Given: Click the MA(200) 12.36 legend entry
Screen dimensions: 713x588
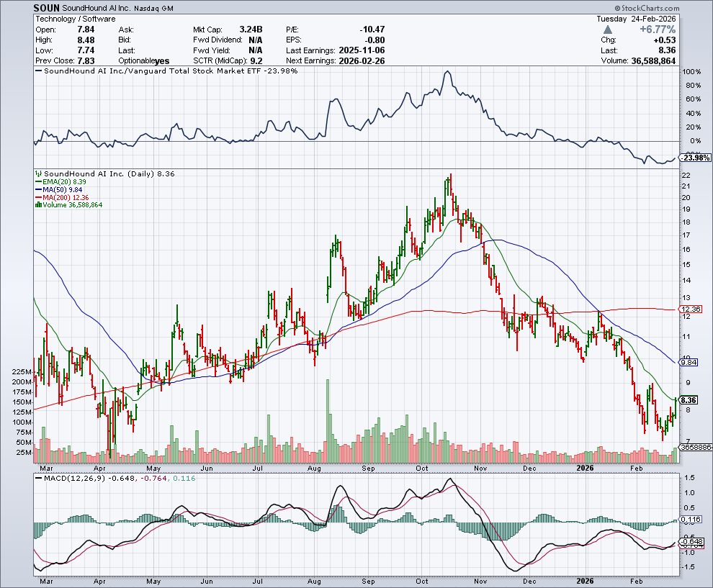Looking at the screenshot, I should click(x=62, y=197).
